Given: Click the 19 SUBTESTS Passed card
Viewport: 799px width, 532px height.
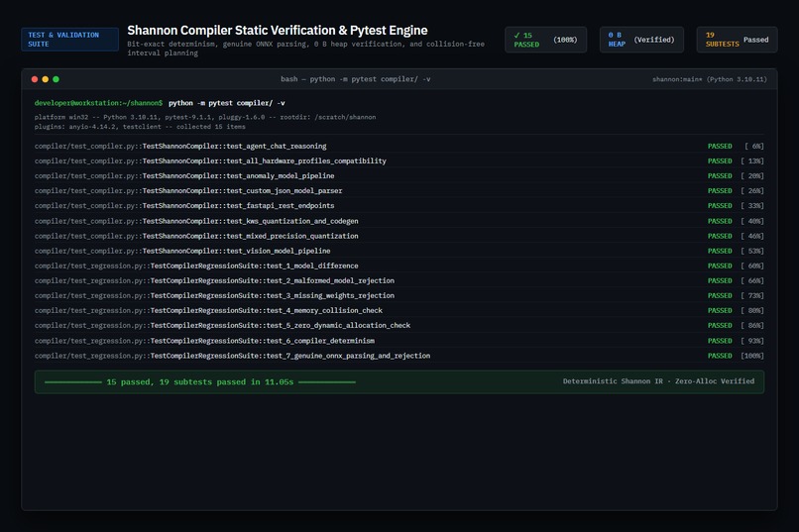Looking at the screenshot, I should [737, 40].
